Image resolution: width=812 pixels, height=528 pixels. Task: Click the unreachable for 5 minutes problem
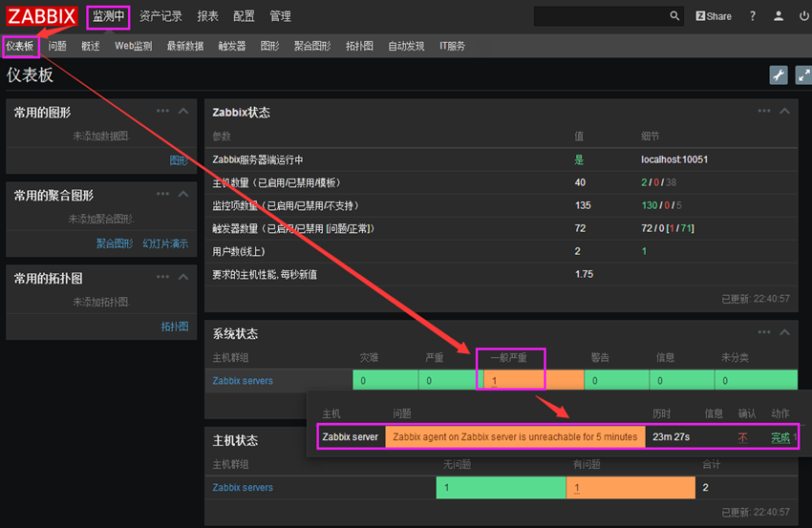pos(515,437)
